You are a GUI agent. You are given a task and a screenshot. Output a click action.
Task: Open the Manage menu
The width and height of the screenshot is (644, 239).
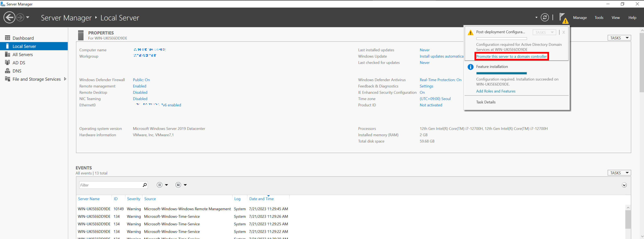point(580,18)
